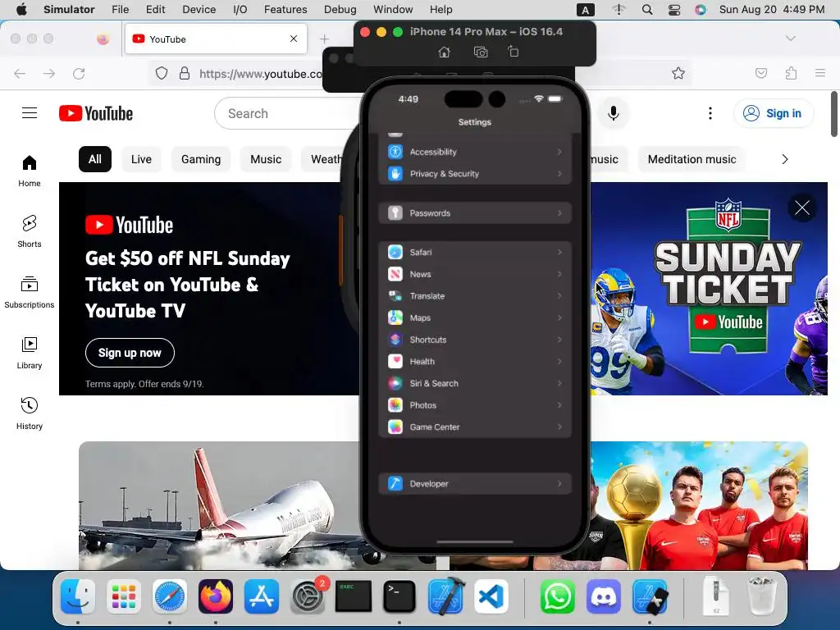Open the soccer trophy video thumbnail

pos(699,505)
